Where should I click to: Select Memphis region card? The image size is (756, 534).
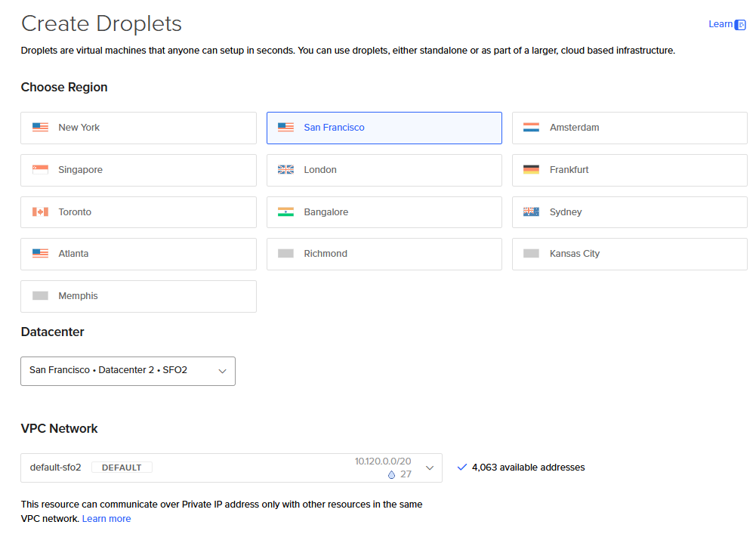(x=138, y=296)
